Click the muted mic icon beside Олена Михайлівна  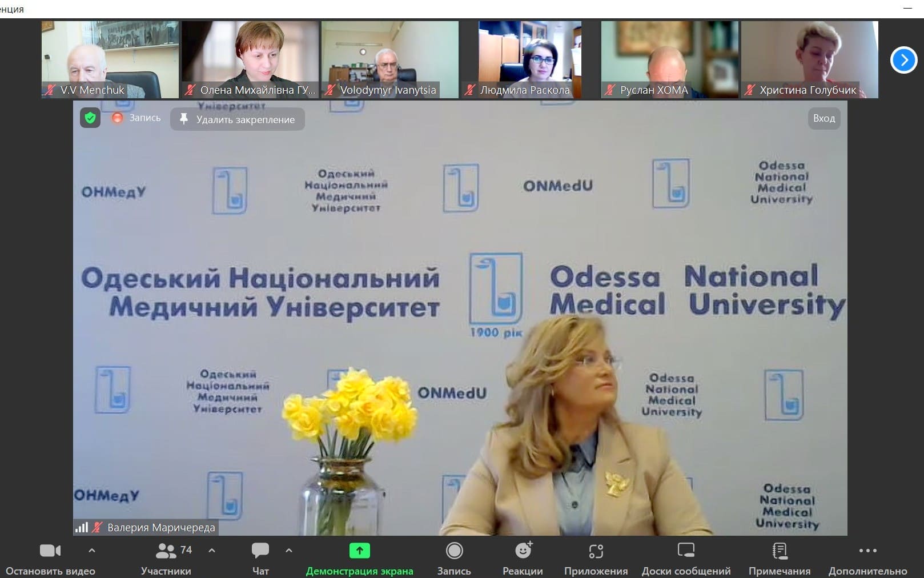point(190,90)
